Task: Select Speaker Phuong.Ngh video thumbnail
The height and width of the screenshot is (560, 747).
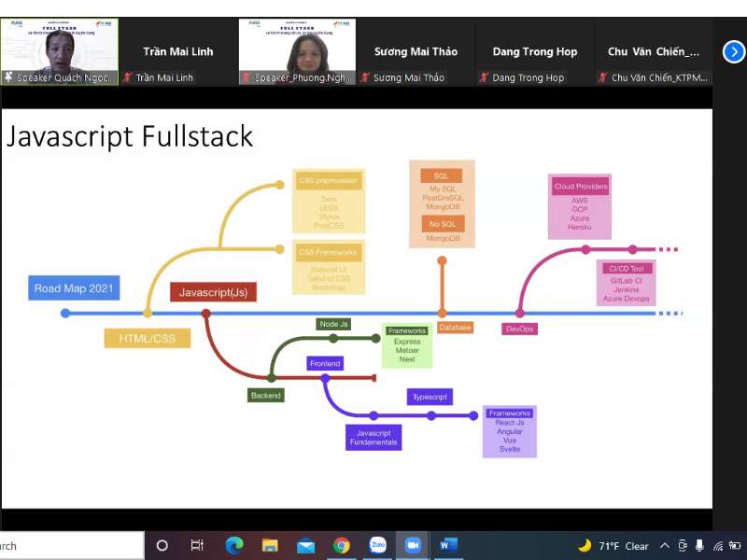Action: point(297,52)
